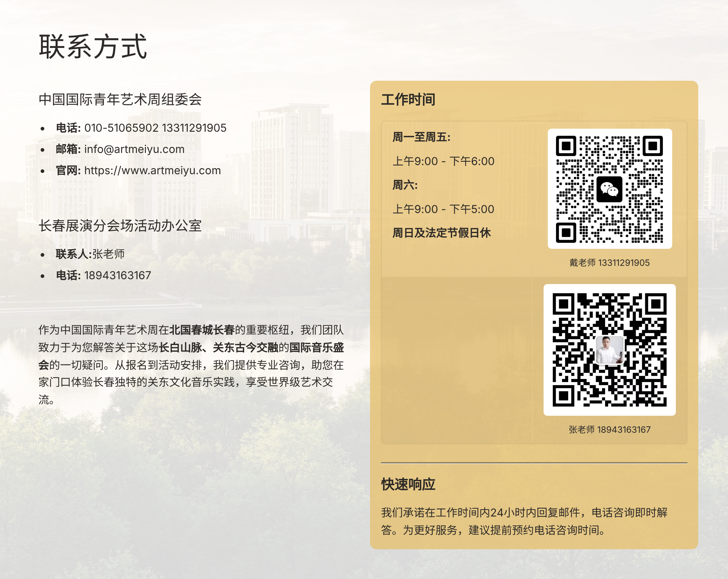Click the caption 张老师 18943163167
This screenshot has width=728, height=579.
(609, 429)
